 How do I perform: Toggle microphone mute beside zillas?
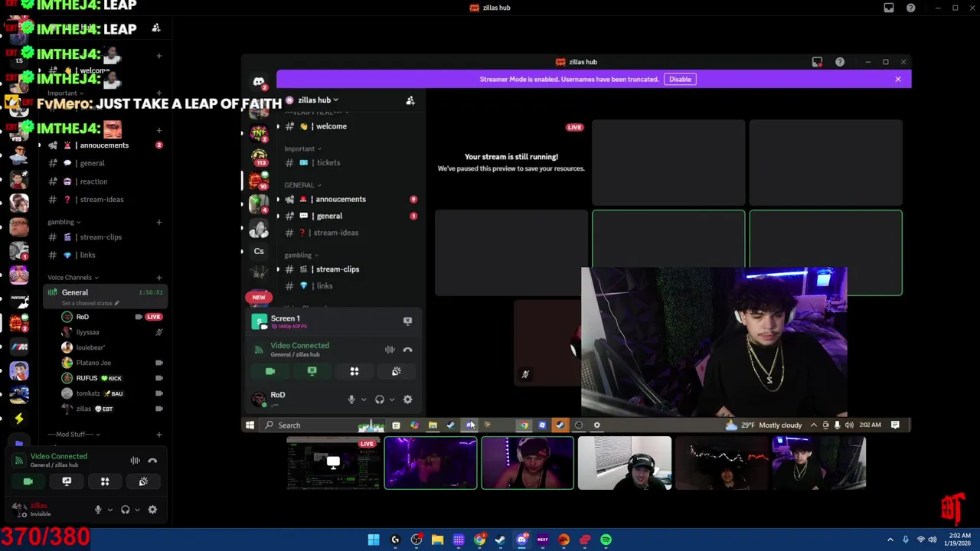click(98, 510)
